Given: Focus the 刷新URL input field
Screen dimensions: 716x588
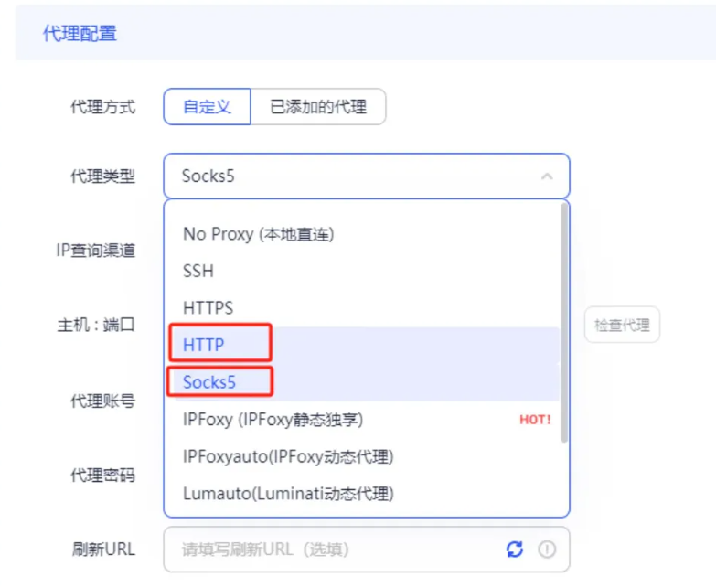Looking at the screenshot, I should (329, 550).
